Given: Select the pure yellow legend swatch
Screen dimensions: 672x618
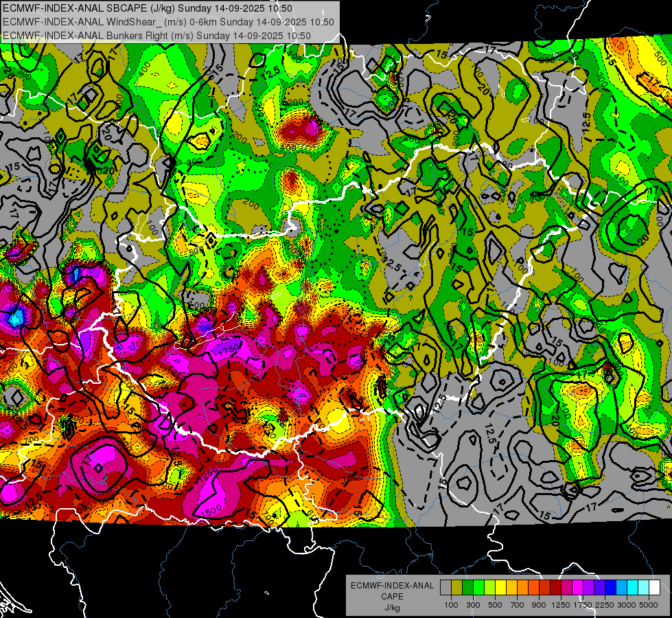Looking at the screenshot, I should (x=500, y=588).
